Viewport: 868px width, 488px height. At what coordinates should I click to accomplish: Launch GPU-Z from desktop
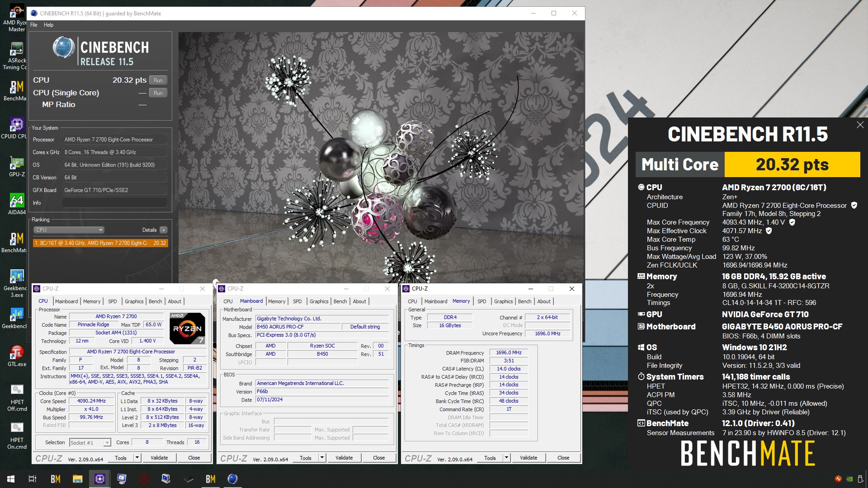coord(17,166)
